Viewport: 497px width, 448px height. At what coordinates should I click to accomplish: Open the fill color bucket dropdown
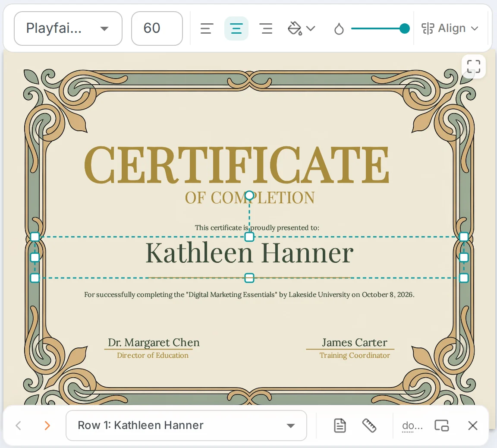point(301,28)
